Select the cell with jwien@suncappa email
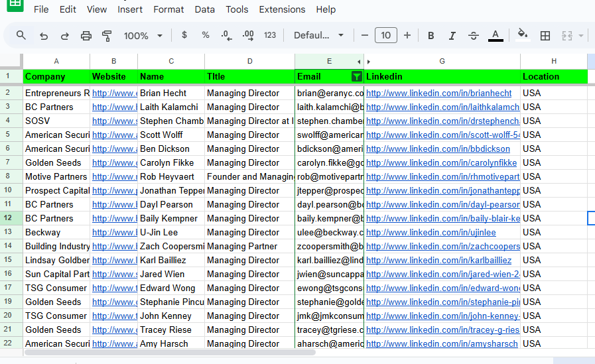The width and height of the screenshot is (595, 364). (x=330, y=274)
